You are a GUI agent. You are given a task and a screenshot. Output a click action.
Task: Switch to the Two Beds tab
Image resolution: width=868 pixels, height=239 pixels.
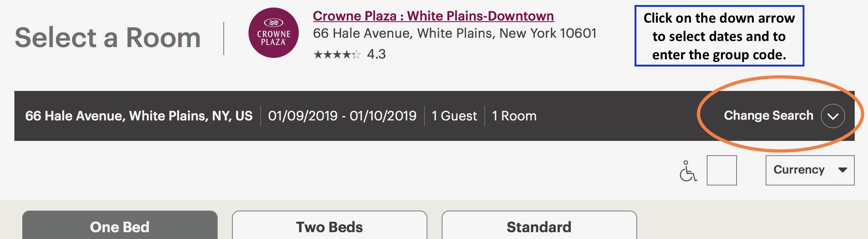[x=330, y=225]
